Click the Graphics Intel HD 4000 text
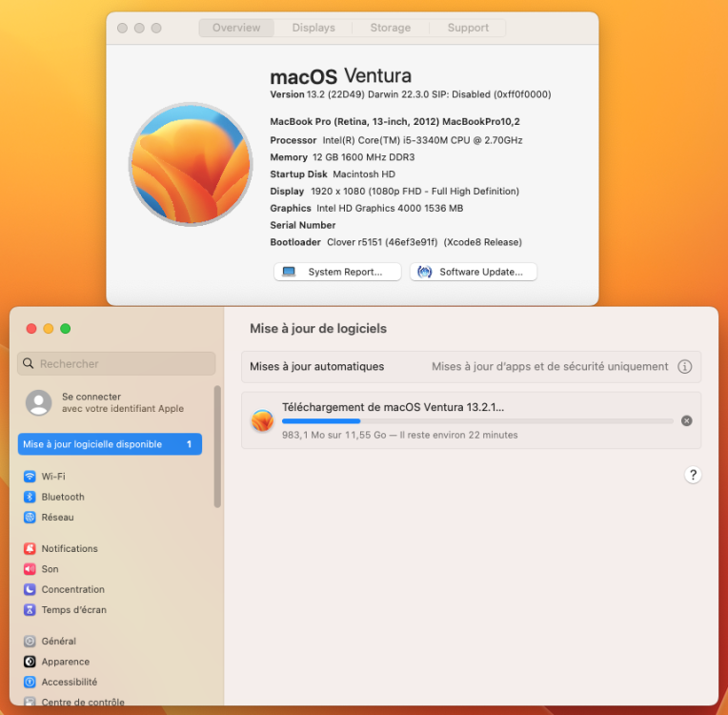 pyautogui.click(x=367, y=208)
